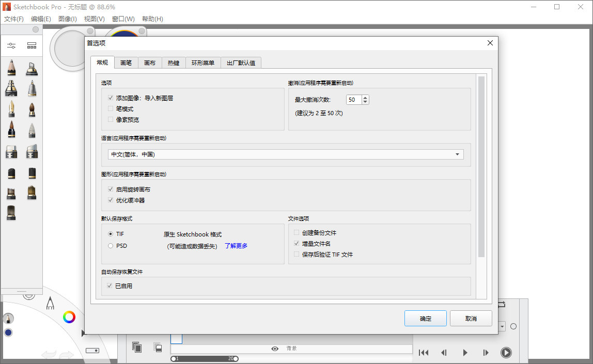Image resolution: width=593 pixels, height=364 pixels.
Task: Select the Airbrush tool
Action: [11, 88]
